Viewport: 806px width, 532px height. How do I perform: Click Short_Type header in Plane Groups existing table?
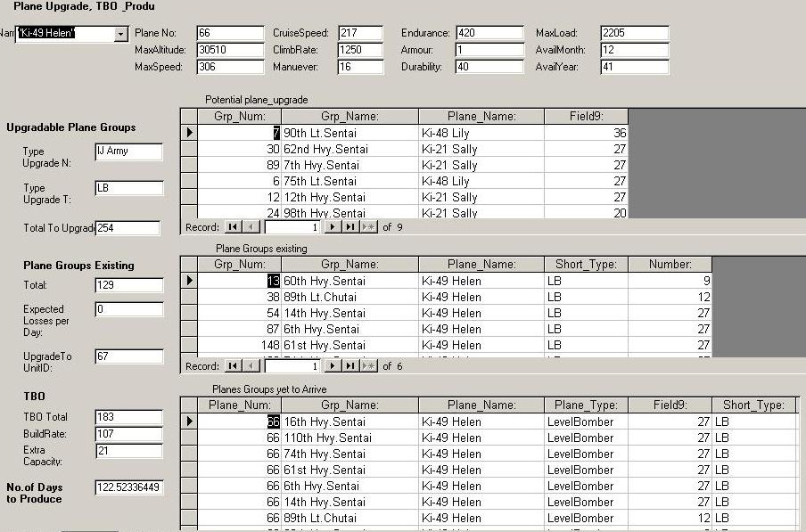tap(586, 265)
